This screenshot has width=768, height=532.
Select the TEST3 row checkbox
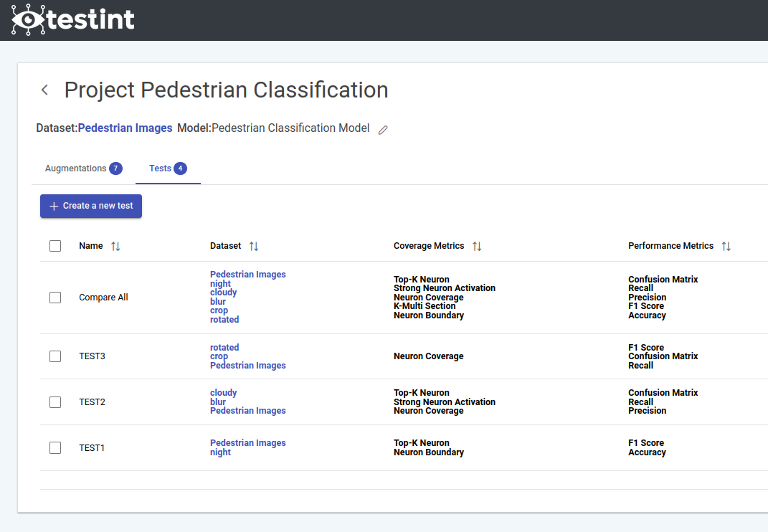click(x=55, y=356)
